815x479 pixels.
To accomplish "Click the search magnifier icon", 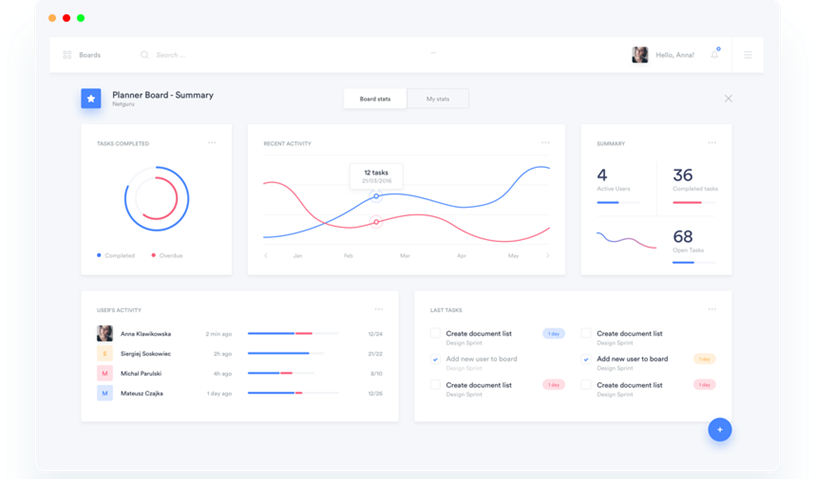I will click(144, 55).
